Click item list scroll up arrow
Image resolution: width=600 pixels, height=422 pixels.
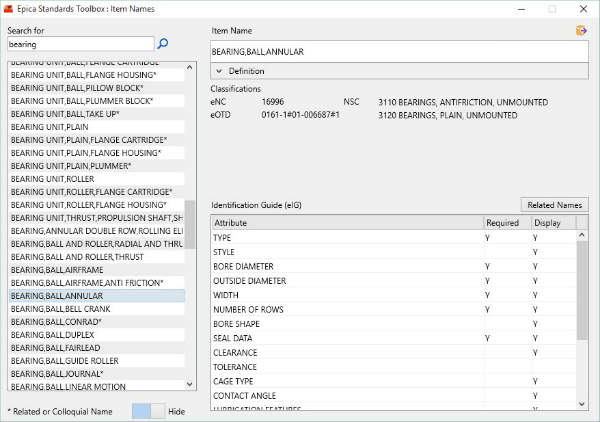[190, 68]
